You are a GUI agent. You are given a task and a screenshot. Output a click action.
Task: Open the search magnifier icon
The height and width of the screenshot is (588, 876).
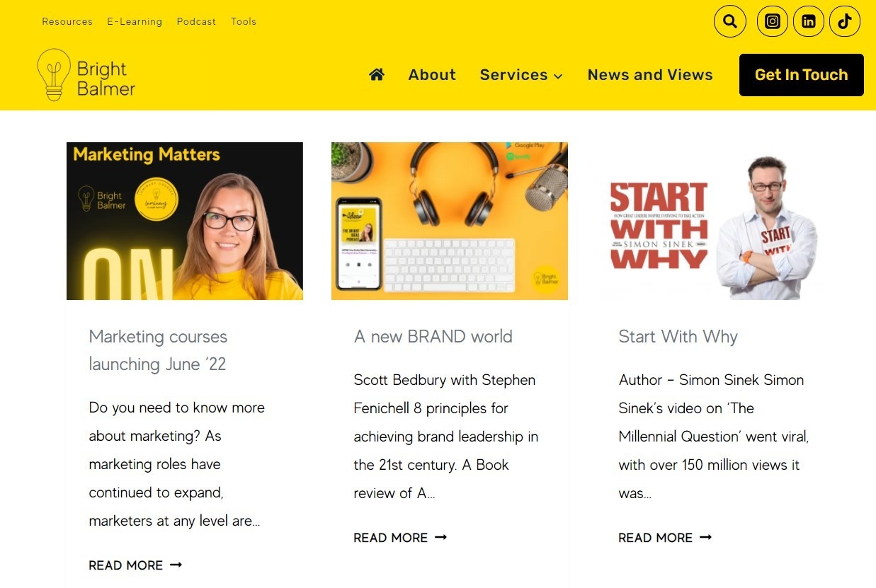click(729, 21)
